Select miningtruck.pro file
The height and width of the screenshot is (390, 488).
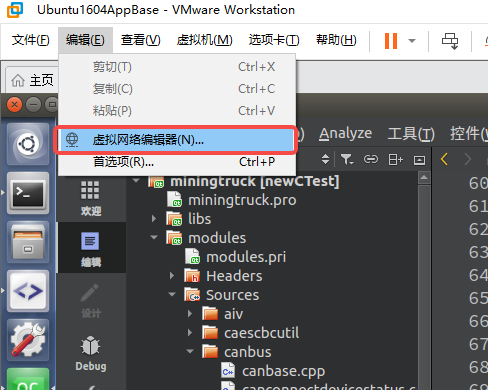click(x=242, y=200)
